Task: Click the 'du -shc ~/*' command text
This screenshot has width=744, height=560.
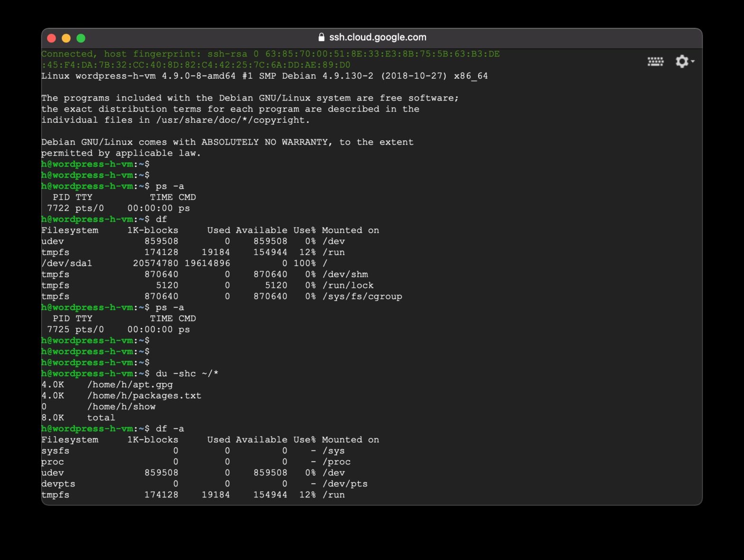Action: point(187,374)
